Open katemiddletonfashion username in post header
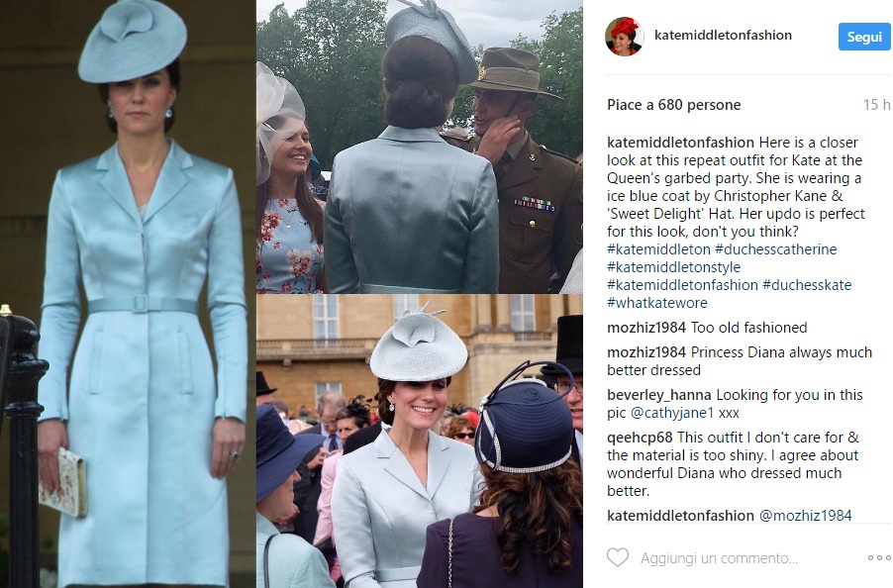Image resolution: width=893 pixels, height=588 pixels. point(723,36)
